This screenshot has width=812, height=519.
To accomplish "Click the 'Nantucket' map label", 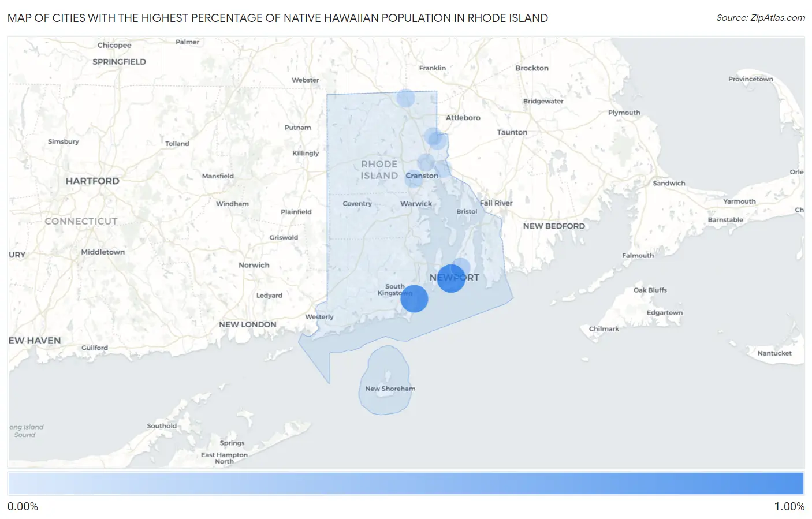I will point(774,353).
